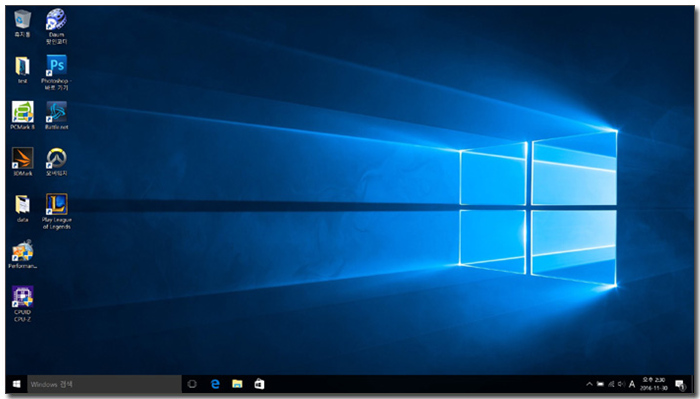Viewport: 700px width, 399px height.
Task: Expand hidden system tray icons
Action: 589,384
